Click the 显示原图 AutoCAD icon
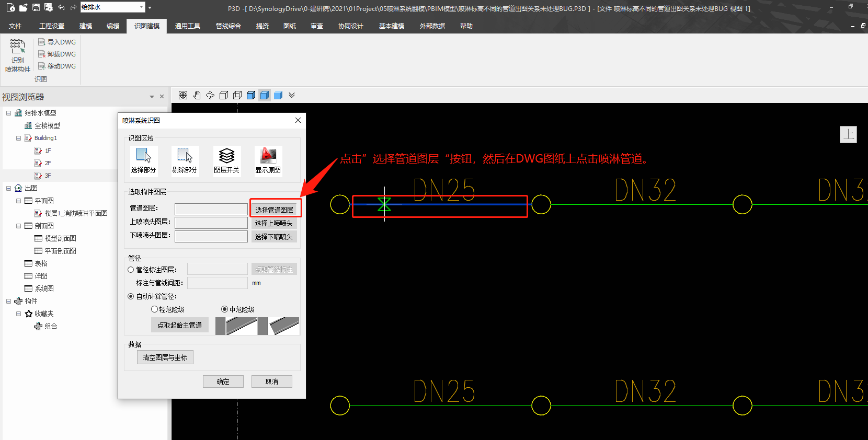The width and height of the screenshot is (868, 440). [268, 156]
